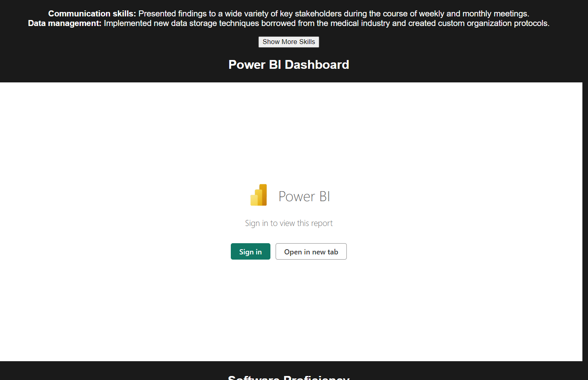Image resolution: width=588 pixels, height=380 pixels.
Task: Click the Show More Skills button
Action: point(289,42)
